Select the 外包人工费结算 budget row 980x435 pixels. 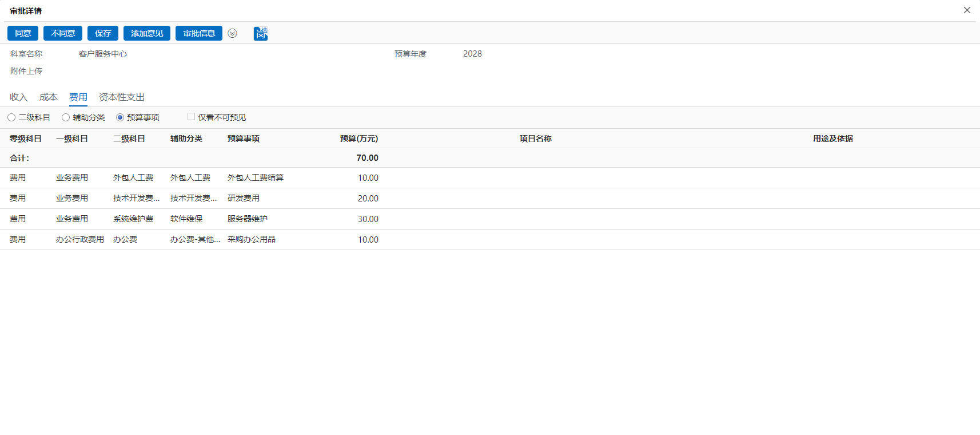[x=256, y=178]
